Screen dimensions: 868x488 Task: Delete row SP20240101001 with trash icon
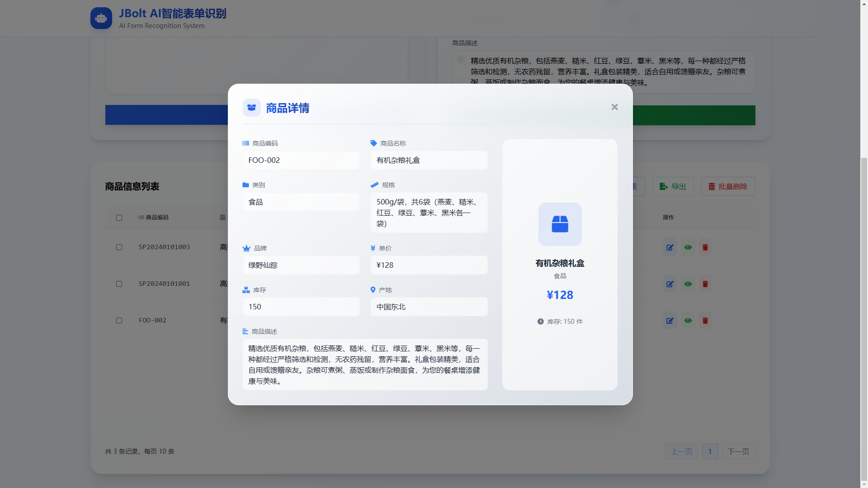pos(705,284)
